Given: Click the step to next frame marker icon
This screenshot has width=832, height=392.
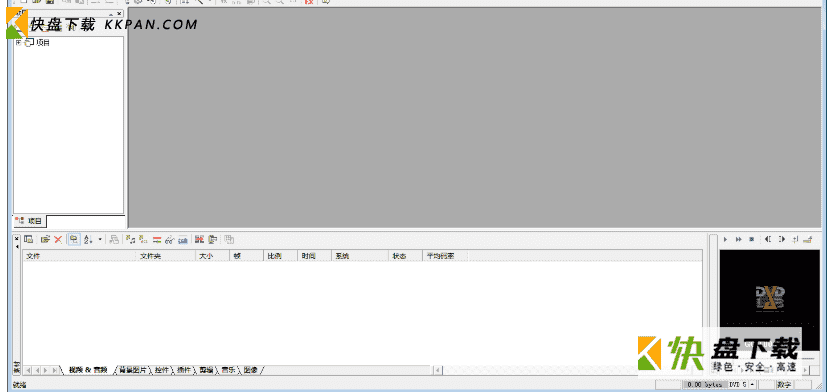Looking at the screenshot, I should coord(781,240).
